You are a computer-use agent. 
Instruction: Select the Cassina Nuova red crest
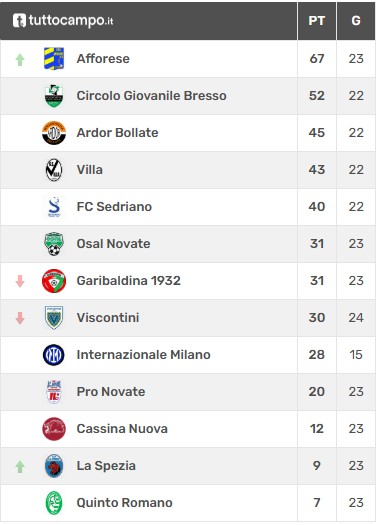[54, 429]
